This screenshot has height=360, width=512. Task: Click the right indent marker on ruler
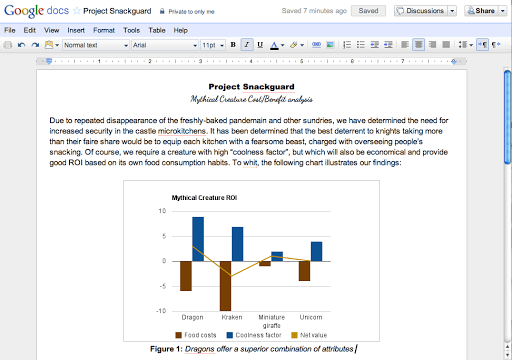(x=454, y=61)
